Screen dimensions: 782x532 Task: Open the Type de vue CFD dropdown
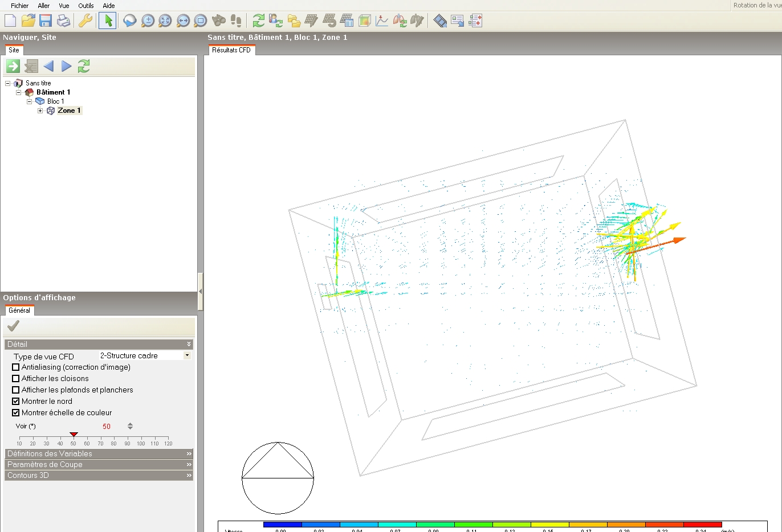[x=186, y=355]
